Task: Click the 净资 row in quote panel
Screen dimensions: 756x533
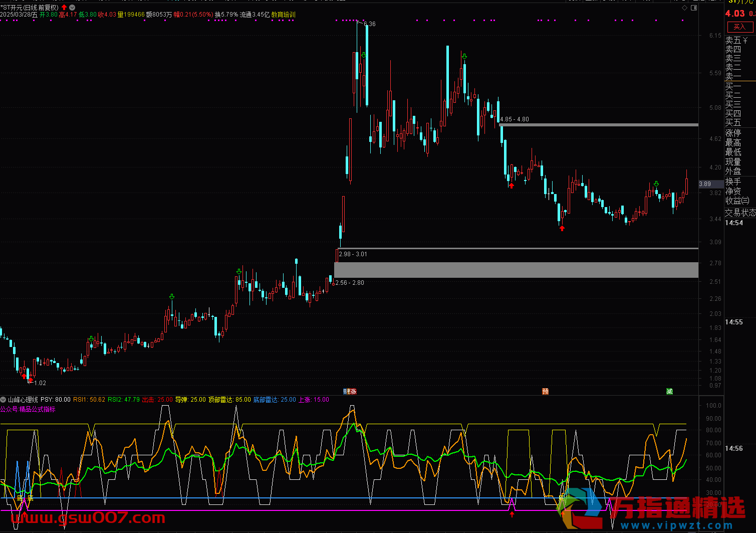Action: 733,191
